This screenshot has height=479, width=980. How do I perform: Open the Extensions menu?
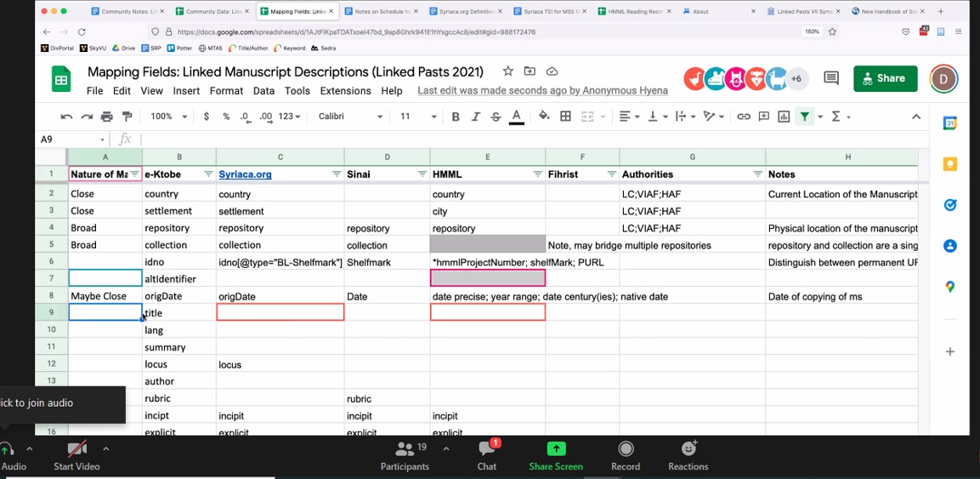345,91
